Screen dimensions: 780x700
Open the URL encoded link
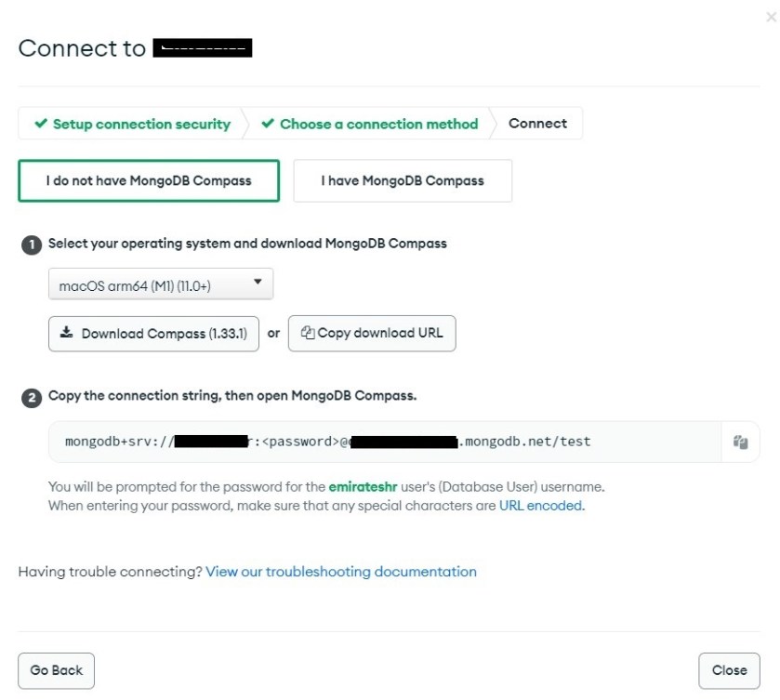point(541,506)
